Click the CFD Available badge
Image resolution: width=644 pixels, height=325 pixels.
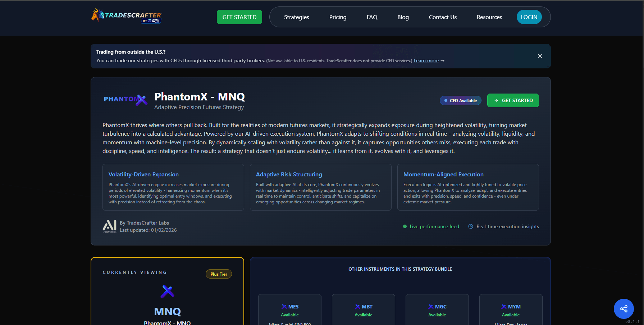click(461, 100)
